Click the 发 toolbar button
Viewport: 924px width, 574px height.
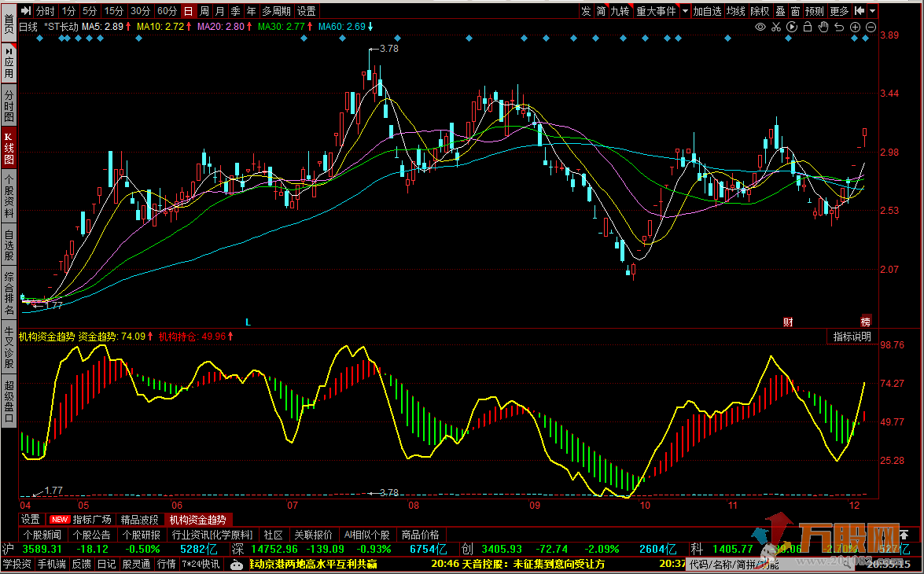(586, 10)
